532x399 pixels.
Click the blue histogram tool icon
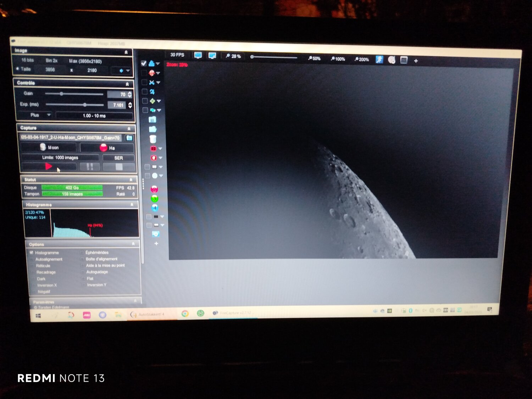pyautogui.click(x=152, y=63)
